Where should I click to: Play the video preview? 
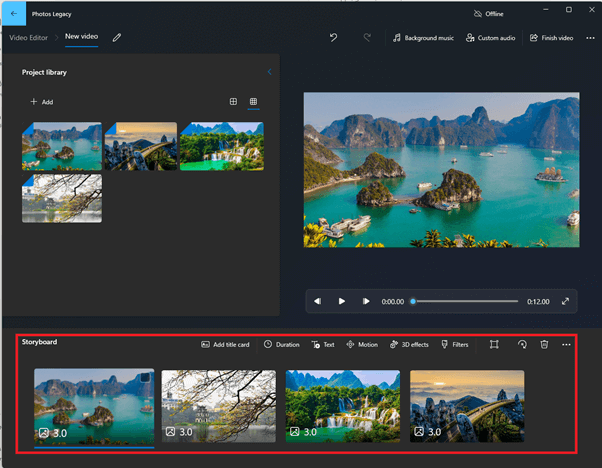(342, 301)
